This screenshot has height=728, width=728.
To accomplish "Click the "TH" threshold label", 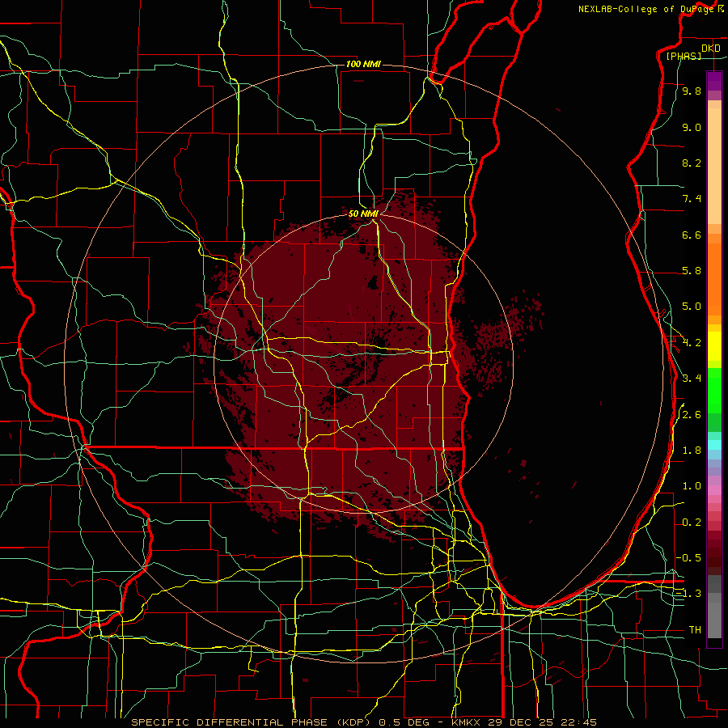I will [x=695, y=630].
